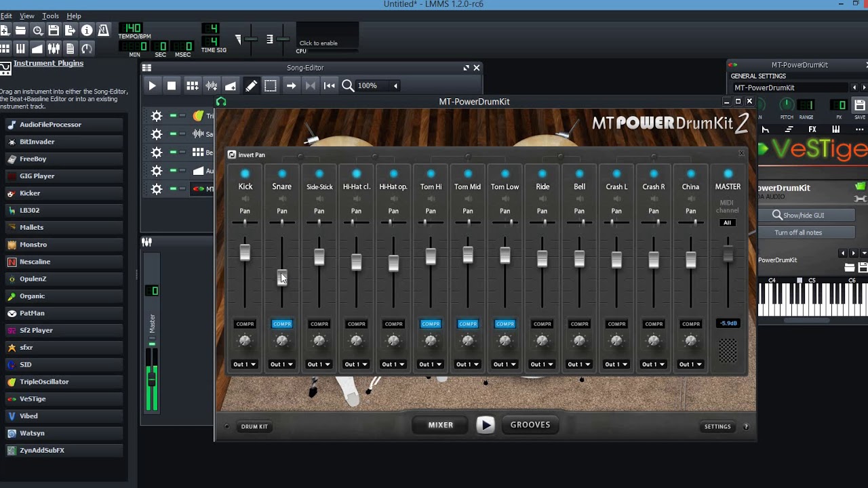Screen dimensions: 868x488
Task: Open the SETTINGS button in PowerDrumKit
Action: point(717,426)
